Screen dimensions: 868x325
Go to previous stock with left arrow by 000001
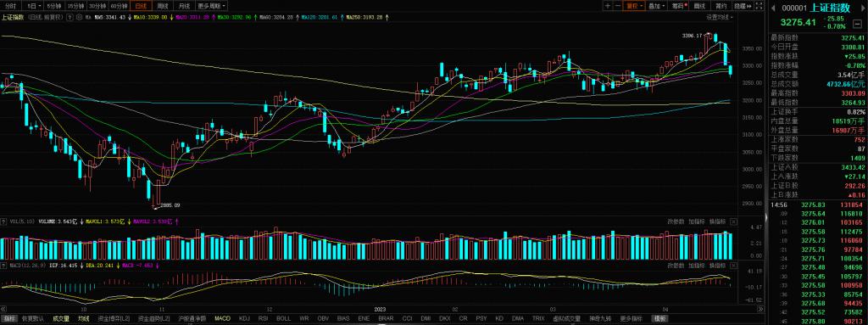coord(773,8)
